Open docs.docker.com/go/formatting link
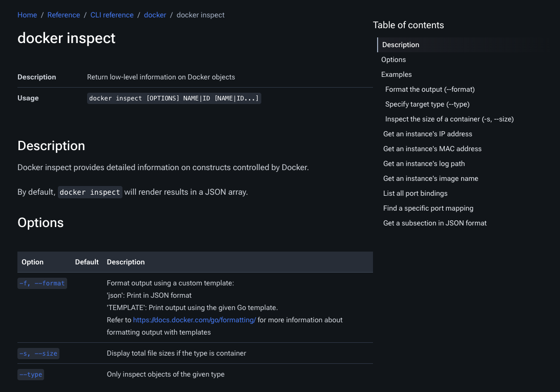This screenshot has height=392, width=560. click(194, 320)
